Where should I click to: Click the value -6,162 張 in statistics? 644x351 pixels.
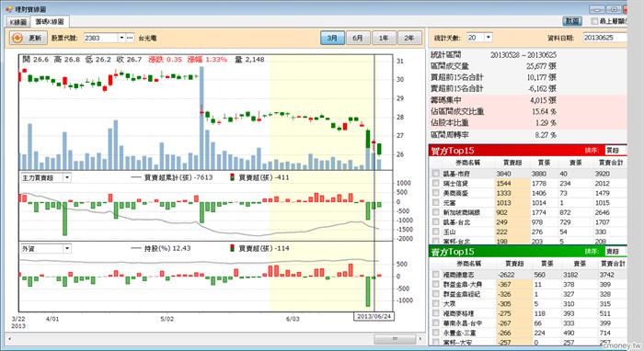pos(542,88)
